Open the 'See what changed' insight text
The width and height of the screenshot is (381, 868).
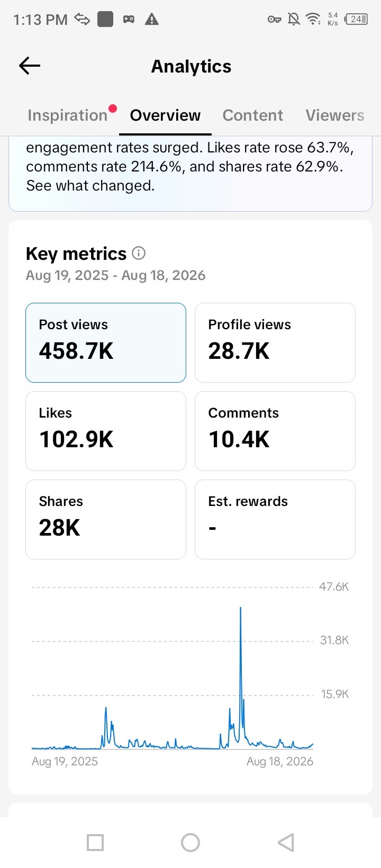pyautogui.click(x=90, y=186)
